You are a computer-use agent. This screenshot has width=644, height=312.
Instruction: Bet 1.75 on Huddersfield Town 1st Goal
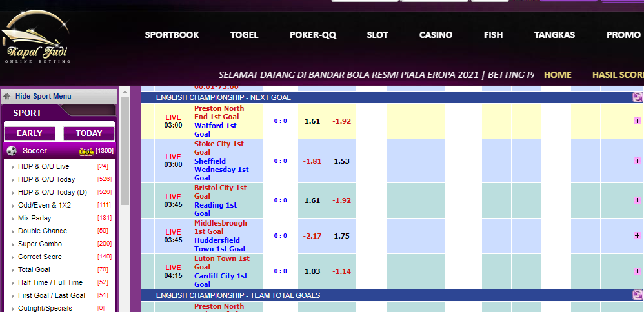(x=342, y=236)
